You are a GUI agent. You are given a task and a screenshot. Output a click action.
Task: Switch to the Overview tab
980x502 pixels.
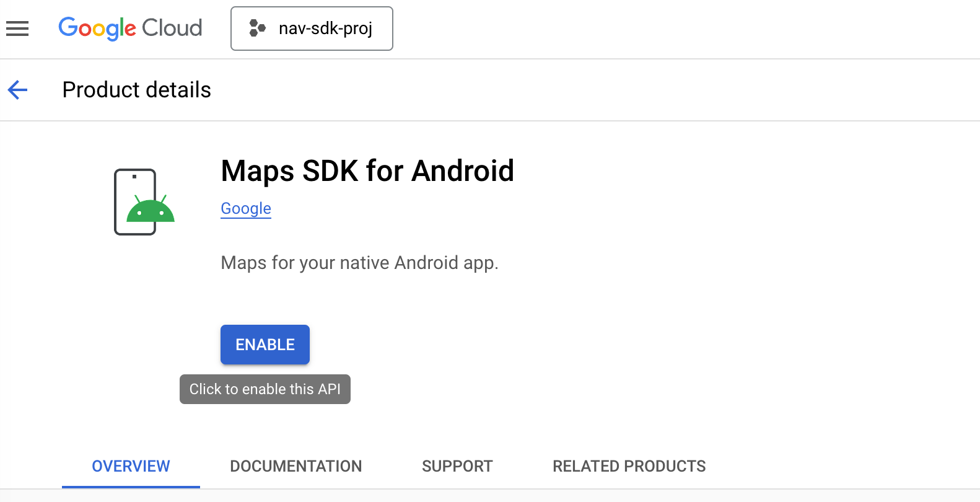tap(131, 466)
